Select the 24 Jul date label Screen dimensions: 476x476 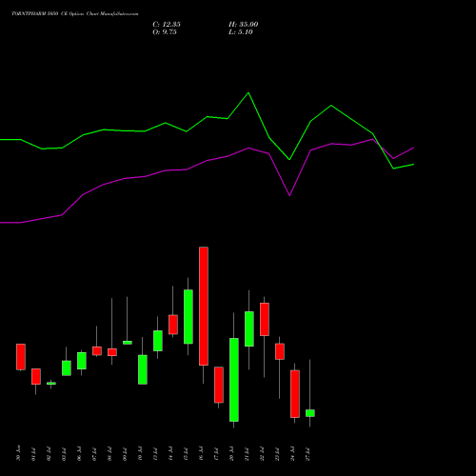[292, 454]
